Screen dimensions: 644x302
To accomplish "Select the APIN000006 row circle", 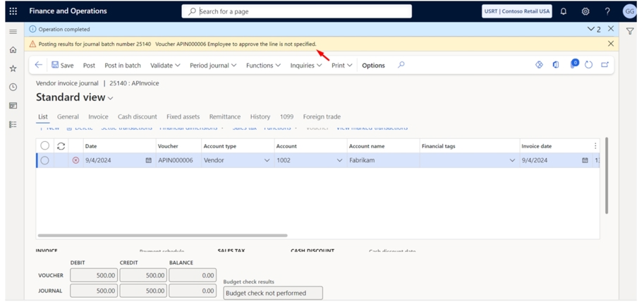I will (44, 160).
